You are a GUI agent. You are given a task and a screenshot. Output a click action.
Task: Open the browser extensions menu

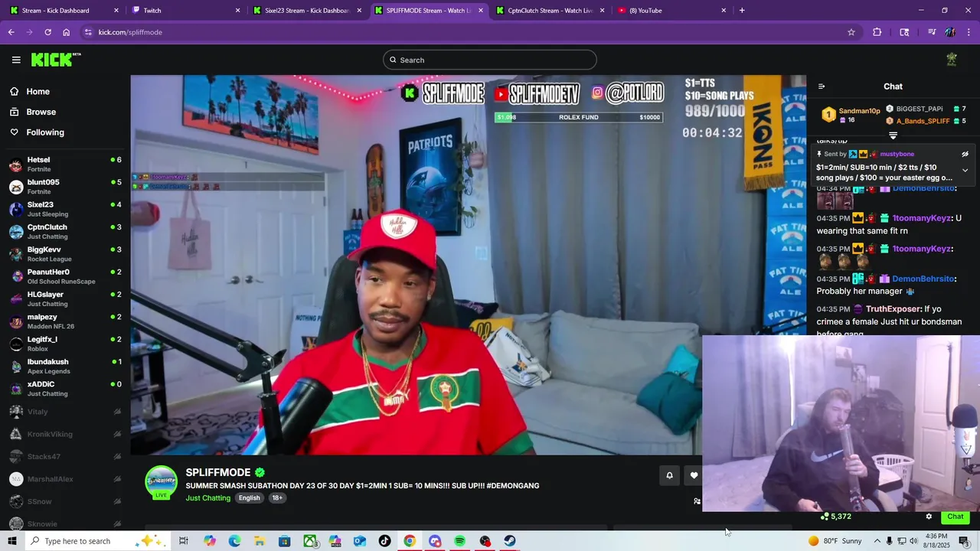coord(877,32)
